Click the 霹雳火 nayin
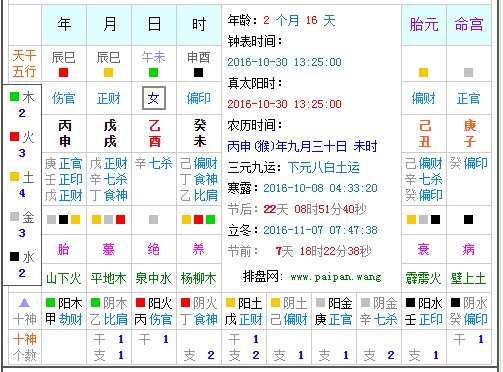 coord(423,278)
